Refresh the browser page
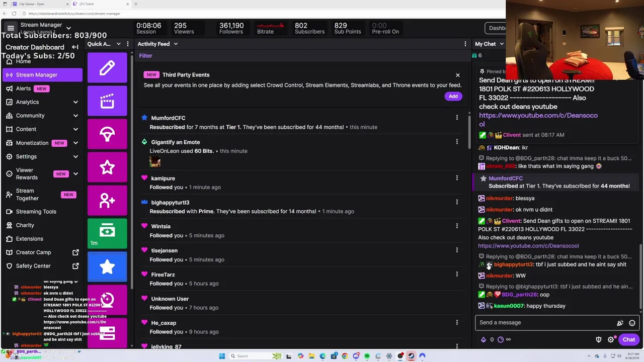 14,14
